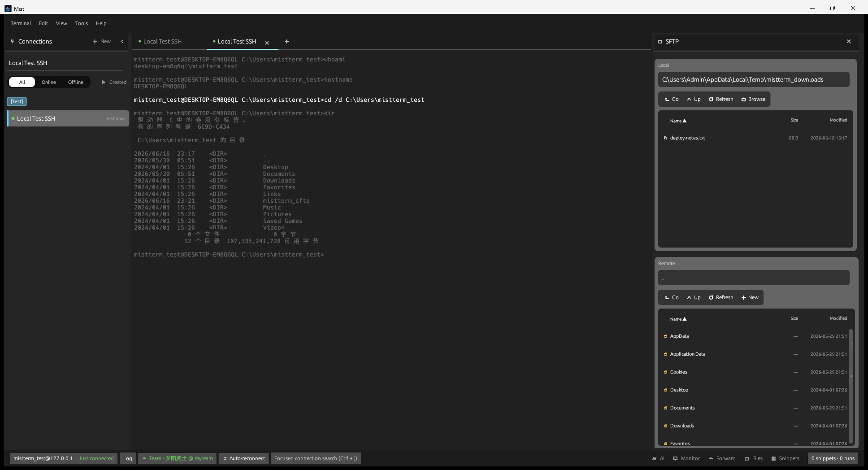Click Up in Remote pane
The height and width of the screenshot is (470, 868).
point(694,297)
